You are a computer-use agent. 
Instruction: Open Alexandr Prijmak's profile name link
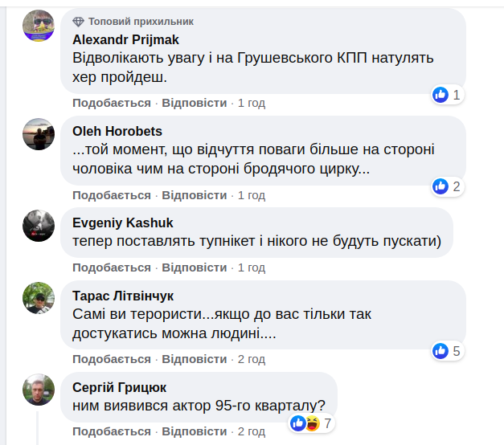(x=125, y=39)
